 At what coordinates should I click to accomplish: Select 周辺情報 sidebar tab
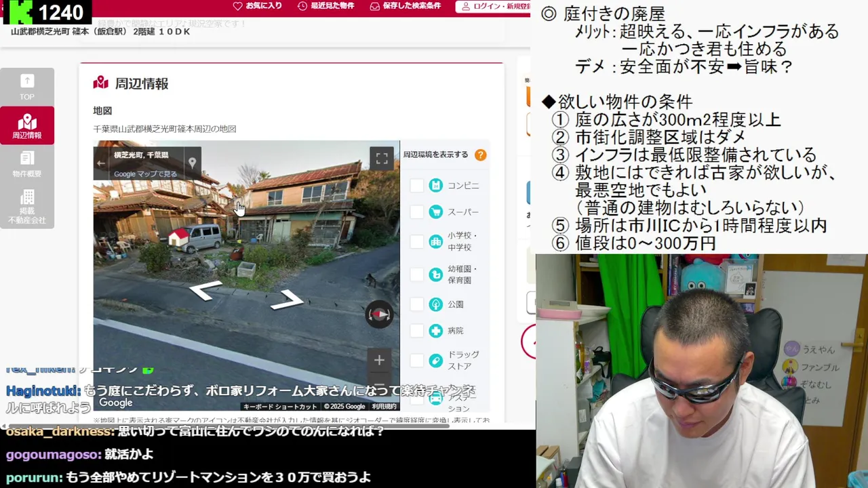[x=27, y=126]
